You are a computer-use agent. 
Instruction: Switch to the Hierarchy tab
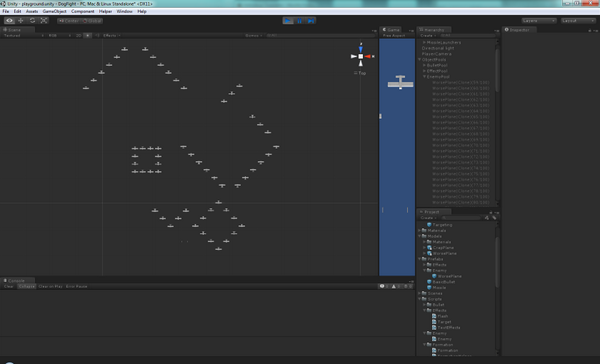[434, 29]
